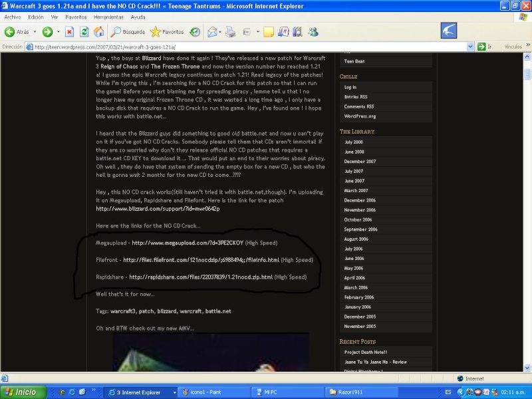Screen dimensions: 532x399
Task: Open Entries RSS sidebar link
Action: 356,96
